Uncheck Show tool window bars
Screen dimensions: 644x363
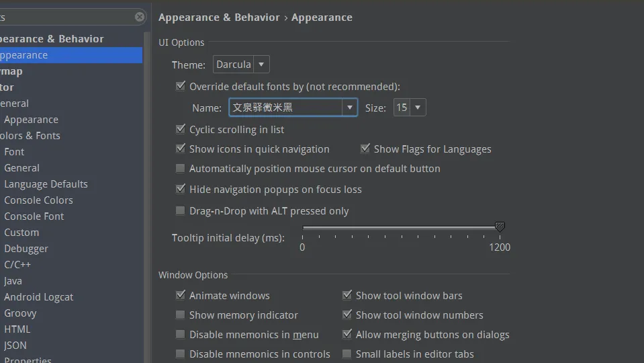[347, 295]
